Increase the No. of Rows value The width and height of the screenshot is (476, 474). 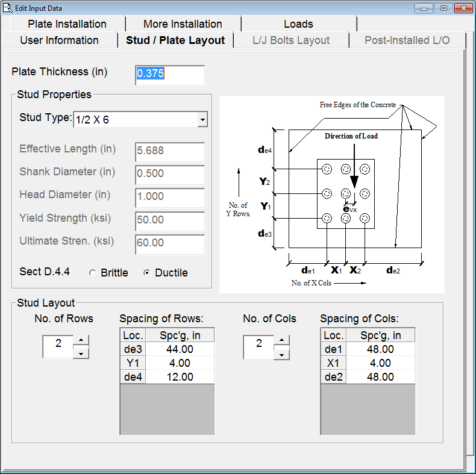81,340
